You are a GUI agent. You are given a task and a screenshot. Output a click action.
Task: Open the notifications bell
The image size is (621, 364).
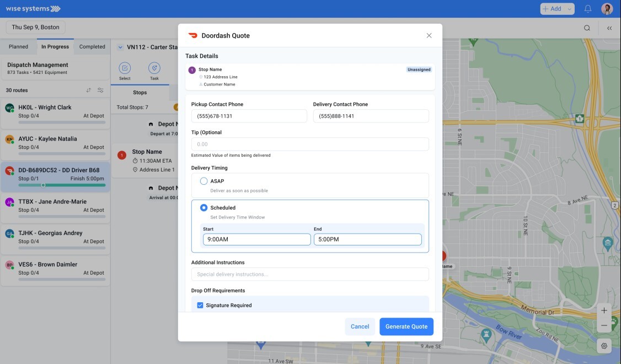point(588,9)
